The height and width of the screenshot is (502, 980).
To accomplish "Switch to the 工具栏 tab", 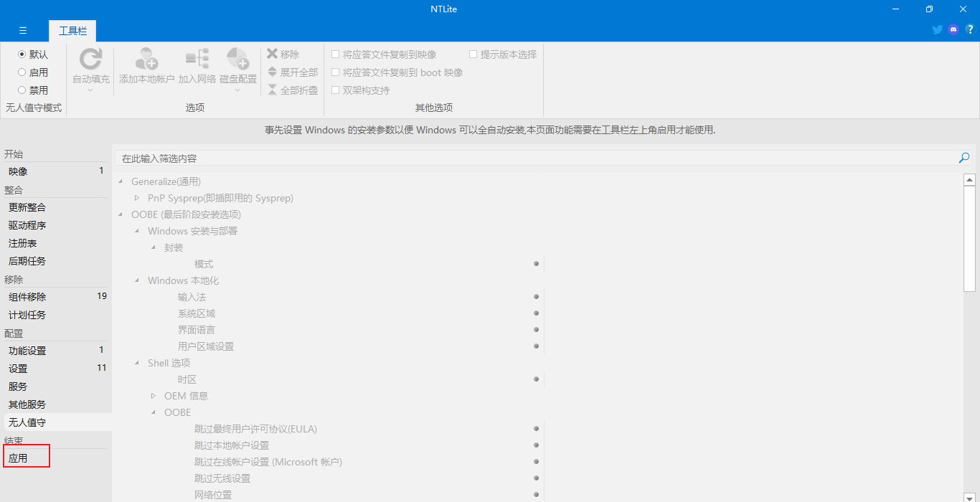I will point(72,31).
